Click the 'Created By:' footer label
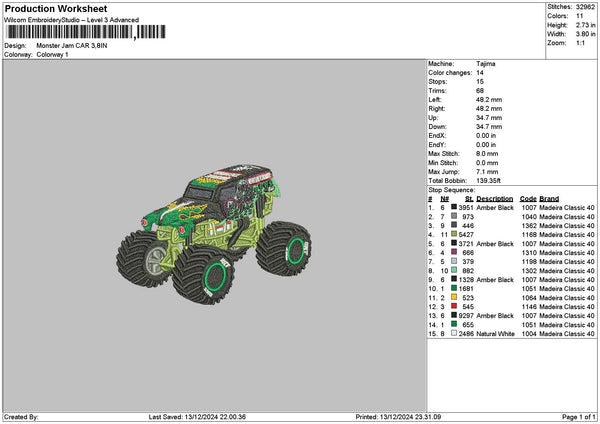 point(21,417)
